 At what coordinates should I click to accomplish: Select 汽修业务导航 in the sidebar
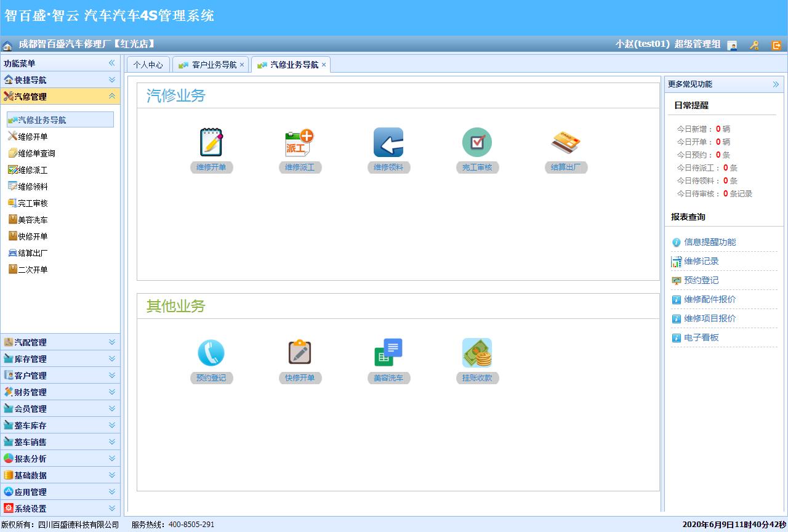(x=60, y=119)
